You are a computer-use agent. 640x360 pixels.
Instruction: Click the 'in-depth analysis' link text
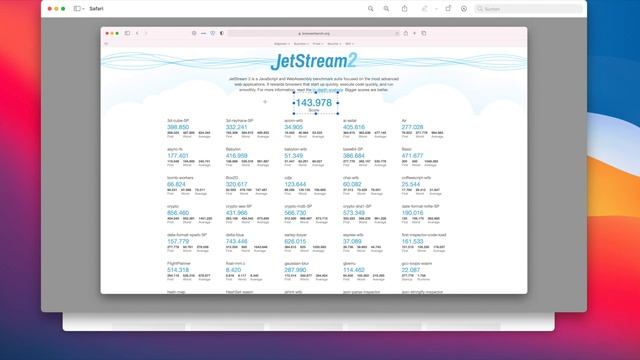[328, 90]
